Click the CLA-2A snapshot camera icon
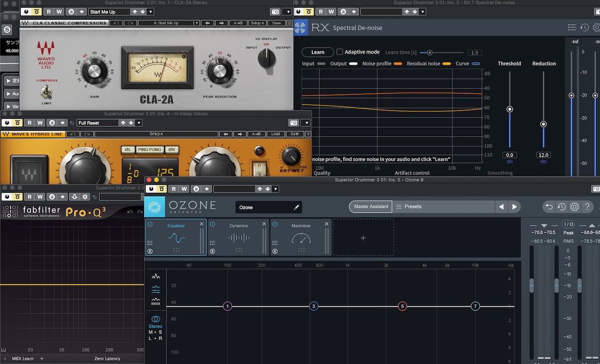600x364 pixels. coord(275,12)
